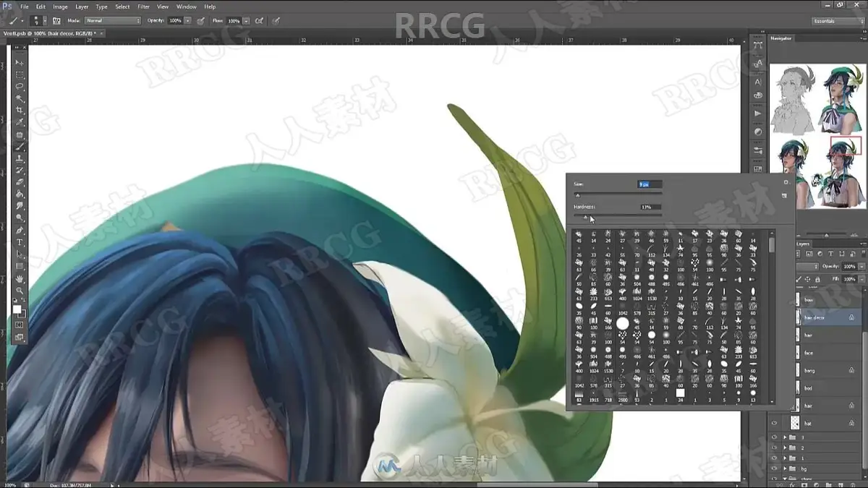Screen dimensions: 868x488
Task: Open the File menu
Action: coord(24,7)
